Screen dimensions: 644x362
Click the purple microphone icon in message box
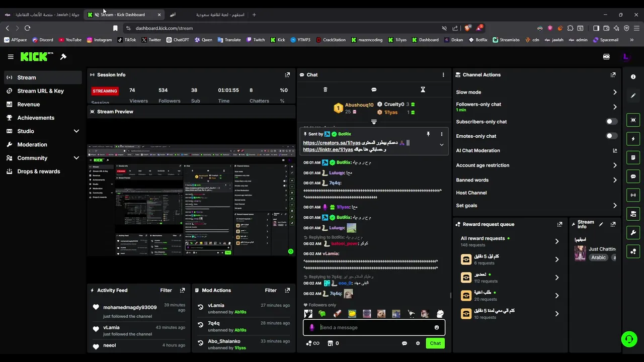311,327
